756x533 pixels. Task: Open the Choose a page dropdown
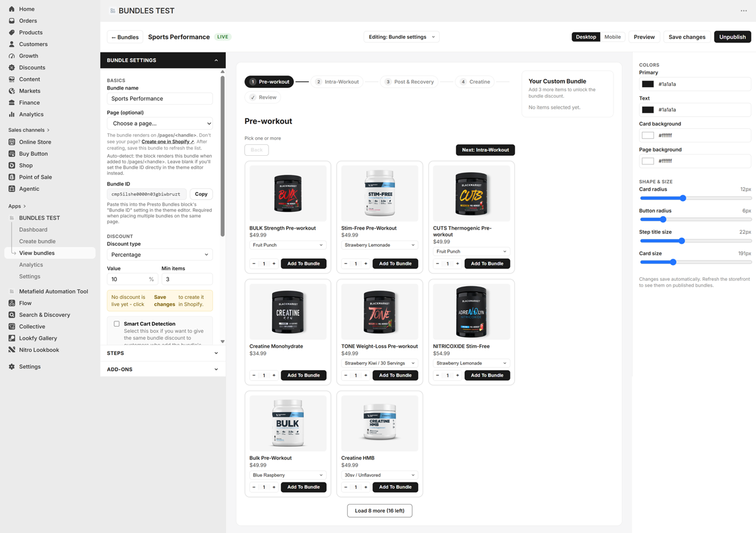point(160,123)
